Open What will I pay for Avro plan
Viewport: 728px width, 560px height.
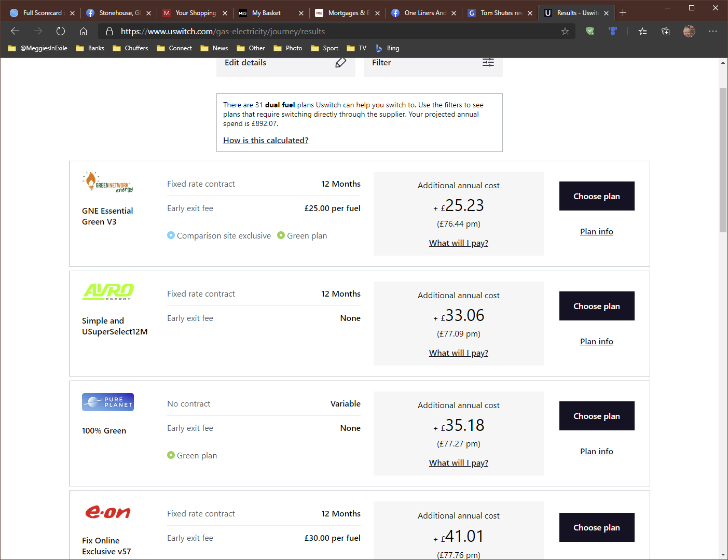[459, 353]
